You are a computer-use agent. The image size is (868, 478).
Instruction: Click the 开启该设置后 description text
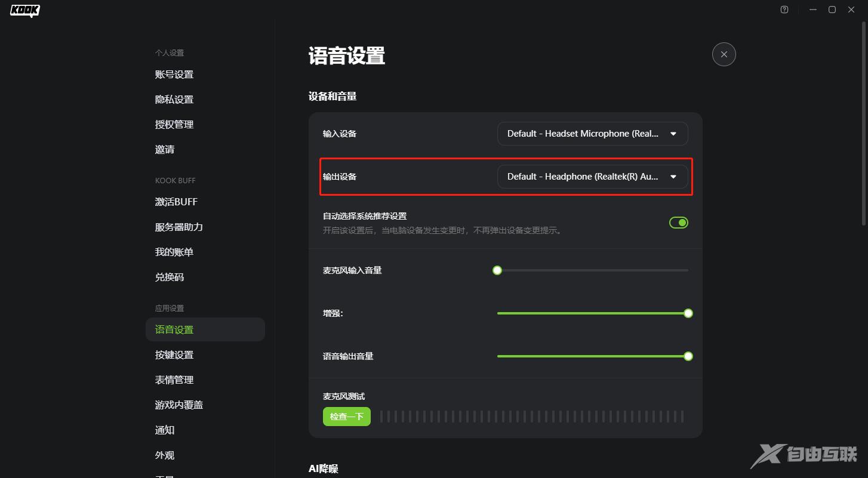click(x=442, y=230)
